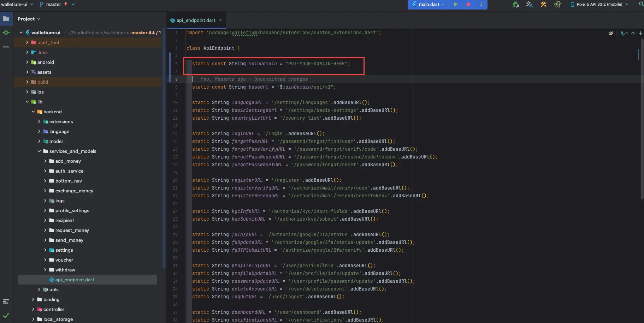644x323 pixels.
Task: Select the profile_settings folder
Action: pyautogui.click(x=72, y=210)
